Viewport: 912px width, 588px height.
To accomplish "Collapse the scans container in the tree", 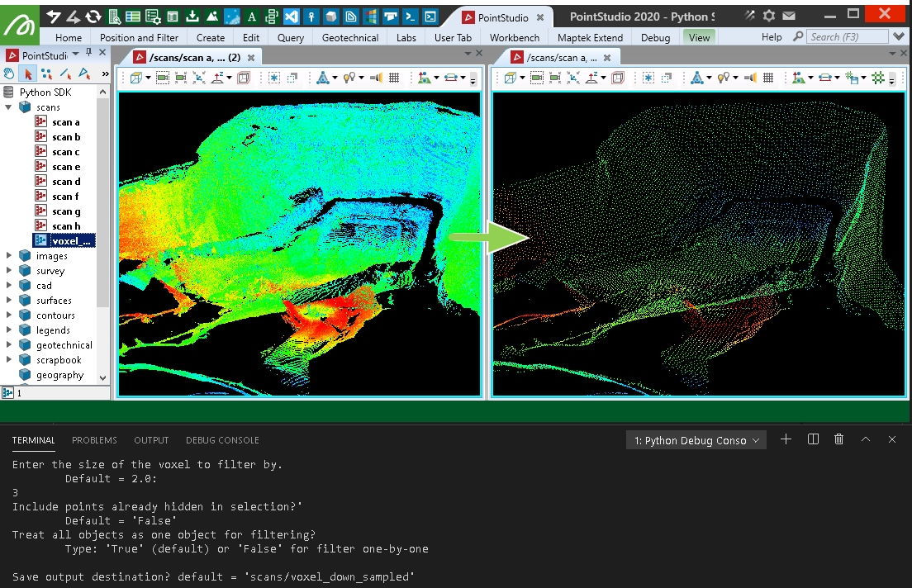I will pyautogui.click(x=8, y=107).
